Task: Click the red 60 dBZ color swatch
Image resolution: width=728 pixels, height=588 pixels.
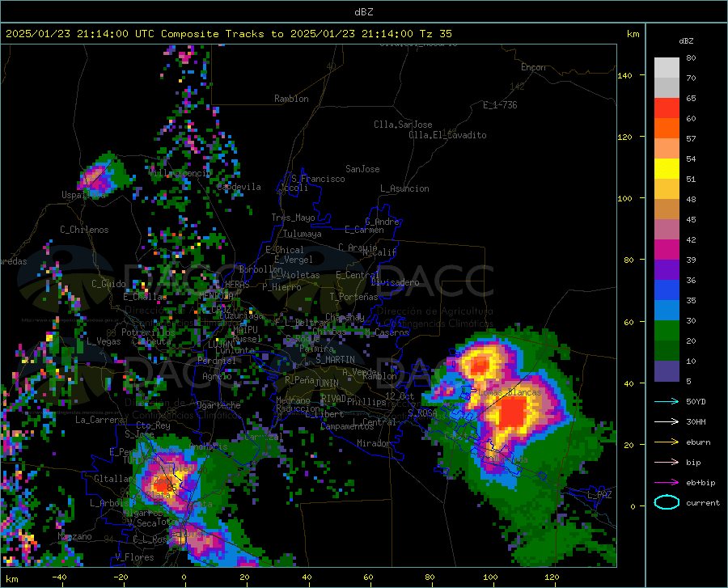Action: tap(667, 108)
